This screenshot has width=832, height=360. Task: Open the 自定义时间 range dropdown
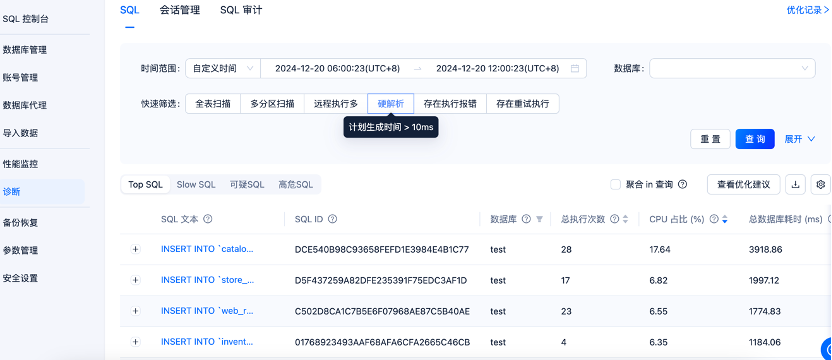coord(223,68)
